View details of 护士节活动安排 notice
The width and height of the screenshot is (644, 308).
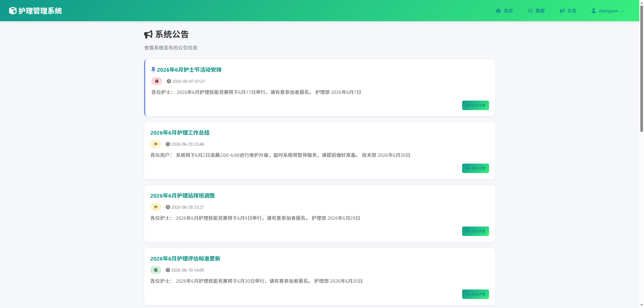(475, 105)
